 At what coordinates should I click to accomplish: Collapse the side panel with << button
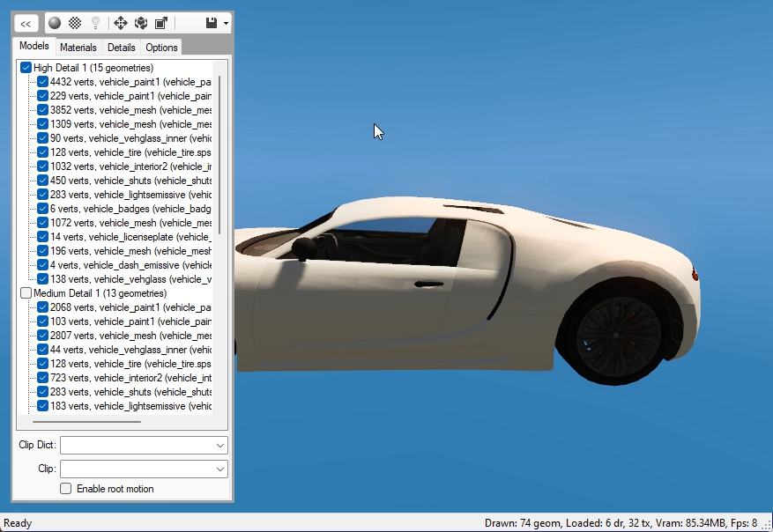26,23
